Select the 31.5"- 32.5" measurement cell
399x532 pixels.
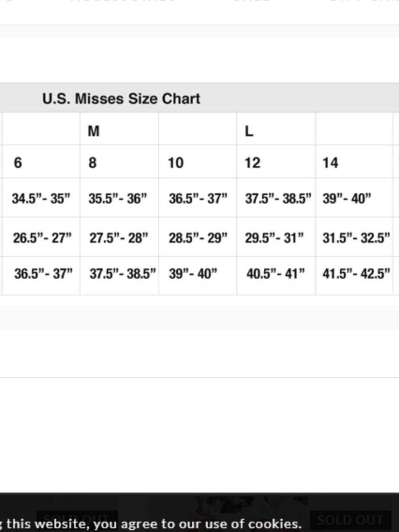click(354, 237)
